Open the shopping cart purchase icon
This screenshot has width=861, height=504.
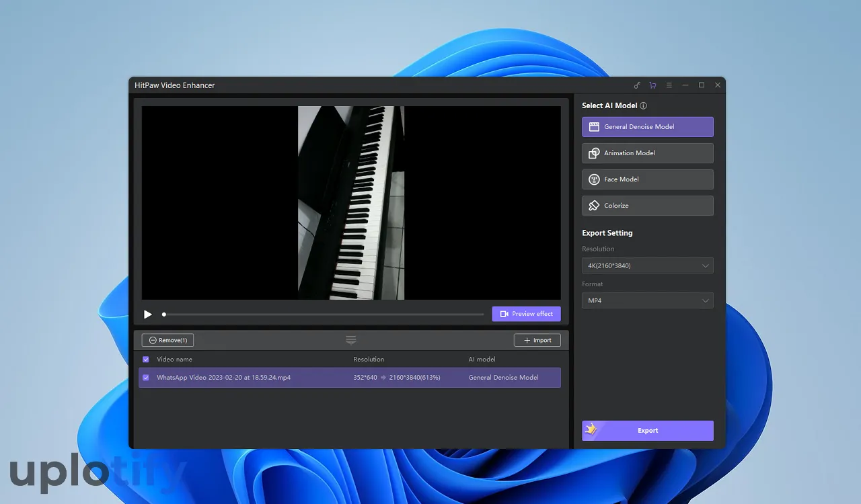(x=652, y=85)
